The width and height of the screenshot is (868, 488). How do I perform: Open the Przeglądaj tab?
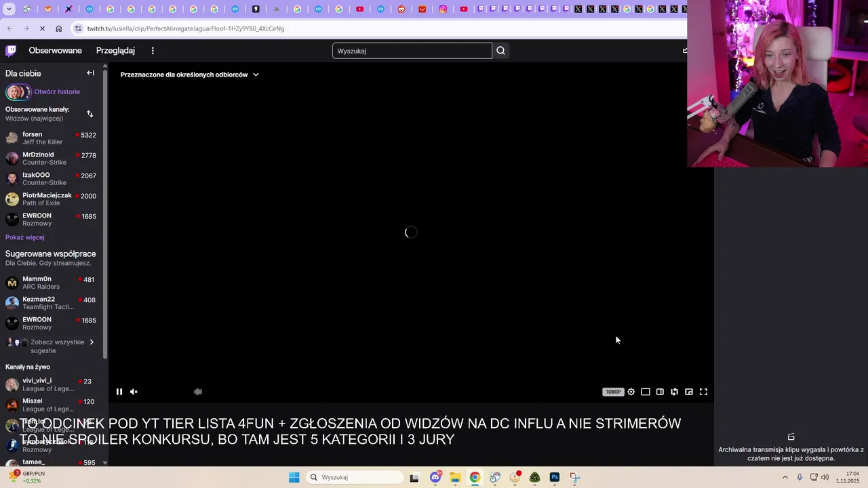point(115,51)
